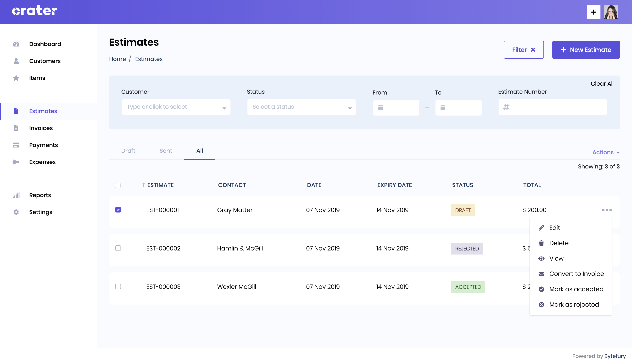Click the Expenses sidebar icon
This screenshot has height=364, width=632.
coord(16,162)
